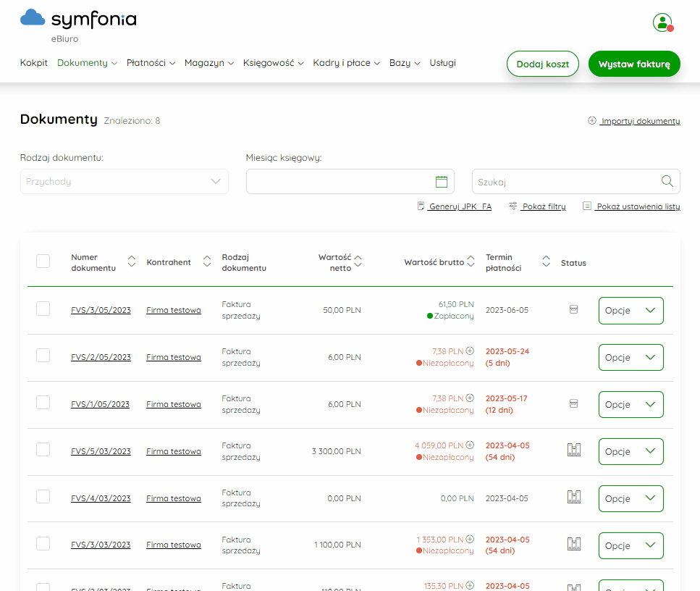
Task: Open the Magazyn menu
Action: point(209,63)
